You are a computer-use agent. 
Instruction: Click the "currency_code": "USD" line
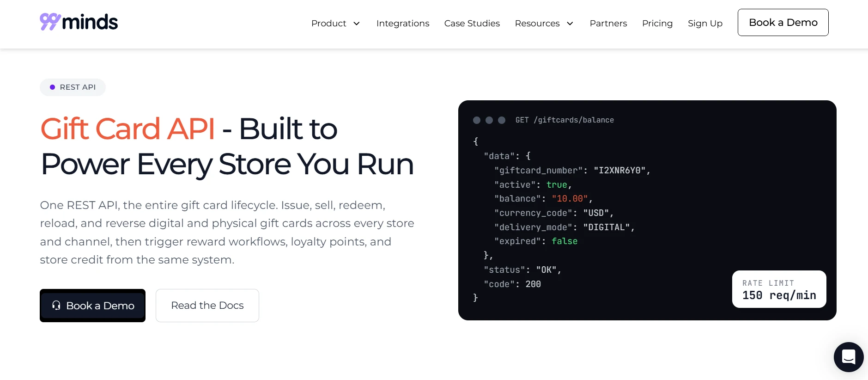point(554,213)
